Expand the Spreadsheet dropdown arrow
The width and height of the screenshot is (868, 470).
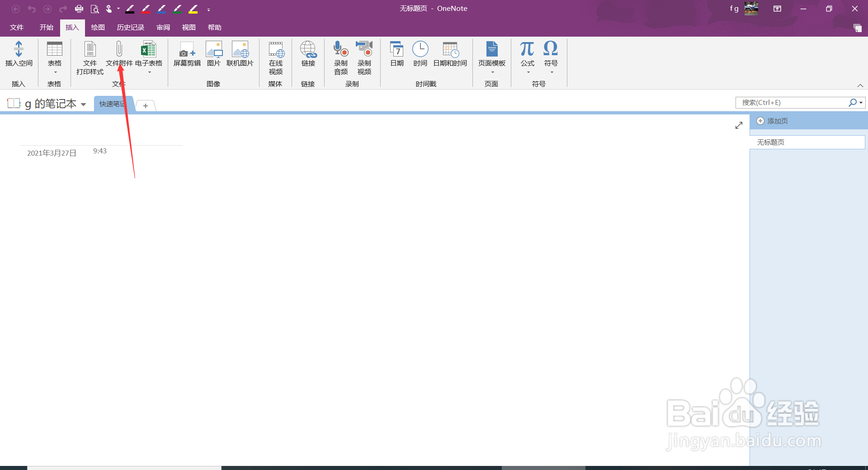150,72
